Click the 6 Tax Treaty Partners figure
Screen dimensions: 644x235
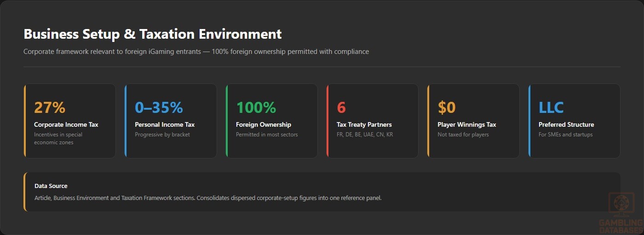[x=341, y=107]
